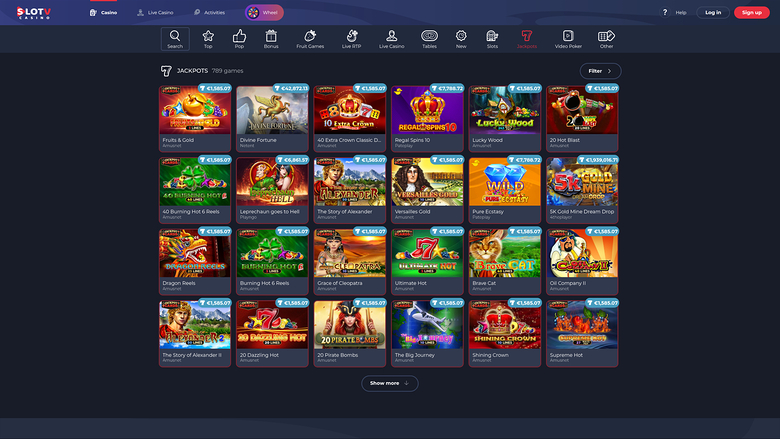Image resolution: width=780 pixels, height=439 pixels.
Task: Open the Fruit Games category
Action: click(310, 39)
